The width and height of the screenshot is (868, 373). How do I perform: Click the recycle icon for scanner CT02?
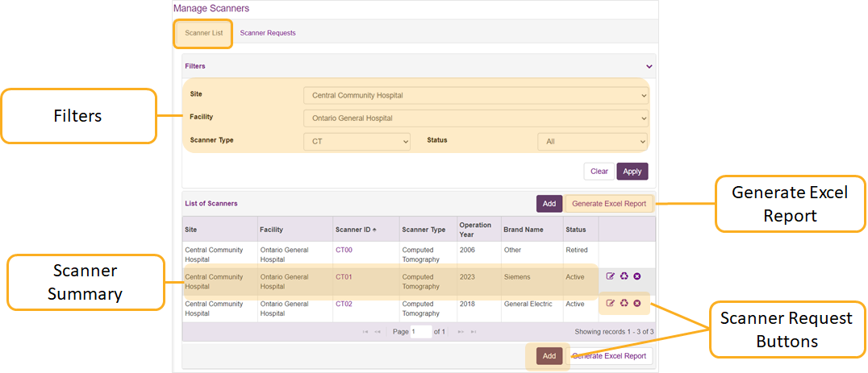point(624,303)
